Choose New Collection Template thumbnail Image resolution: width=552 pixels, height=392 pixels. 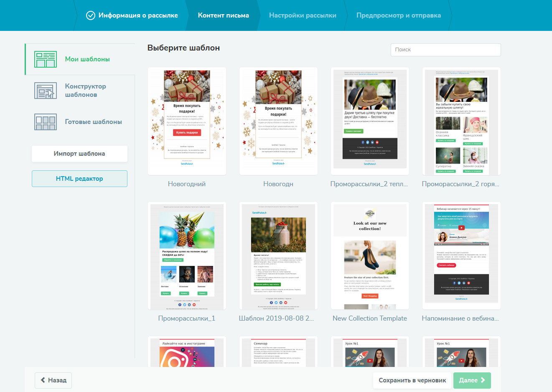(x=370, y=255)
